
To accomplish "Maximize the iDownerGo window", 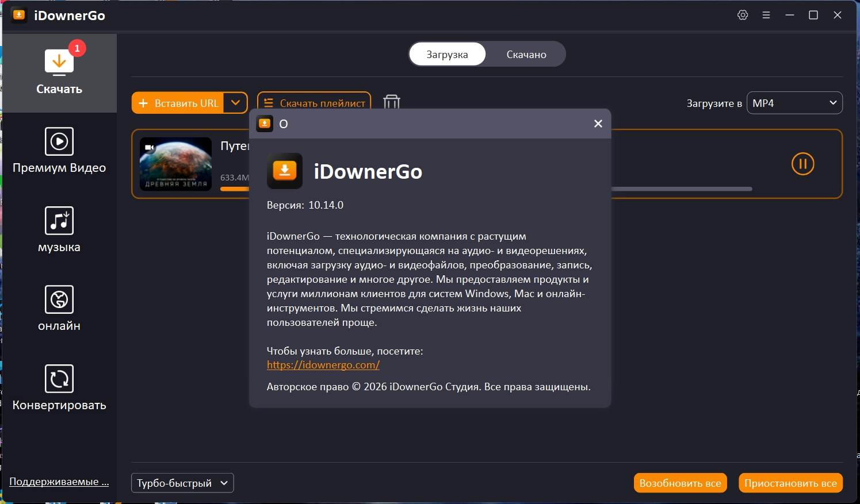I will (813, 15).
